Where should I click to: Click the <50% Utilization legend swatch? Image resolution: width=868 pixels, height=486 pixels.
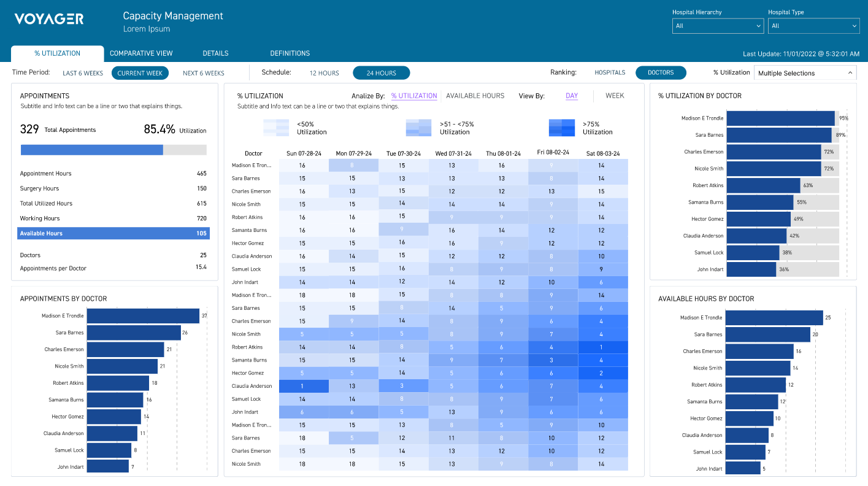[x=275, y=128]
